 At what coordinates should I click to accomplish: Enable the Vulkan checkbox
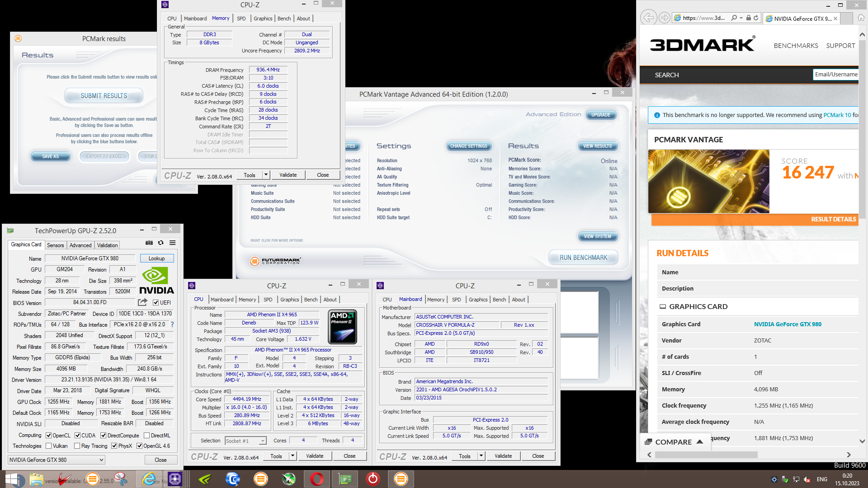(x=49, y=446)
